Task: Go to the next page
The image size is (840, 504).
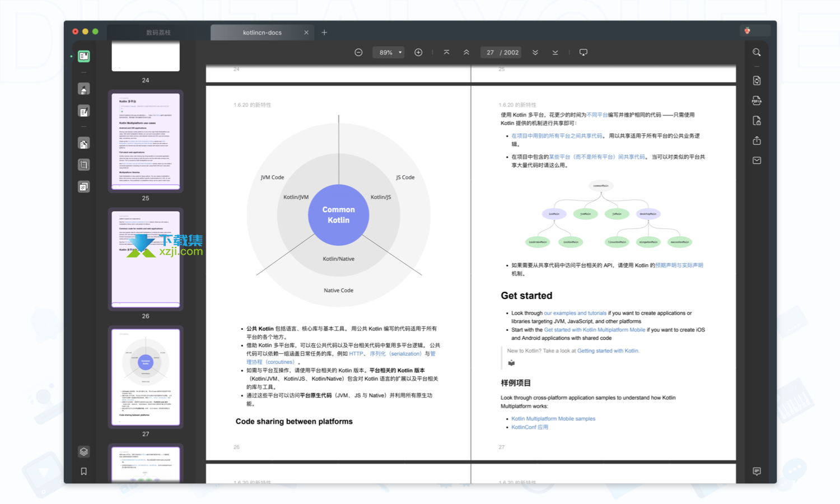Action: [x=535, y=52]
